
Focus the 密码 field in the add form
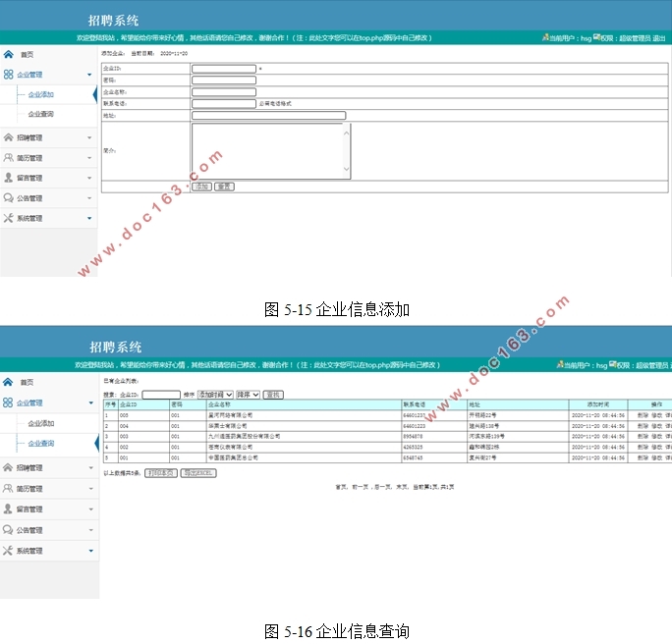tap(224, 80)
